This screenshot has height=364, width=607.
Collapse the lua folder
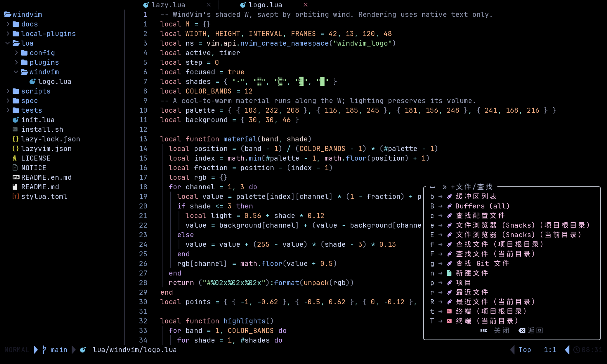pyautogui.click(x=8, y=43)
